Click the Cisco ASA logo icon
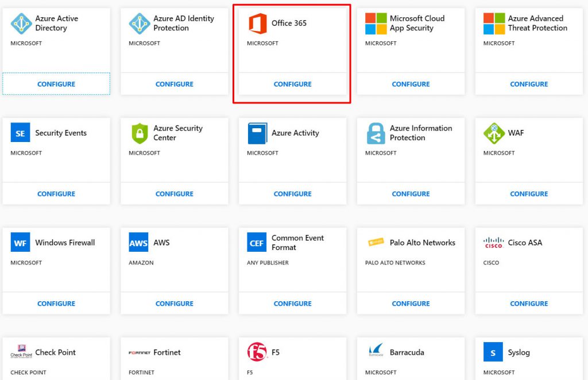This screenshot has height=380, width=588. point(493,243)
